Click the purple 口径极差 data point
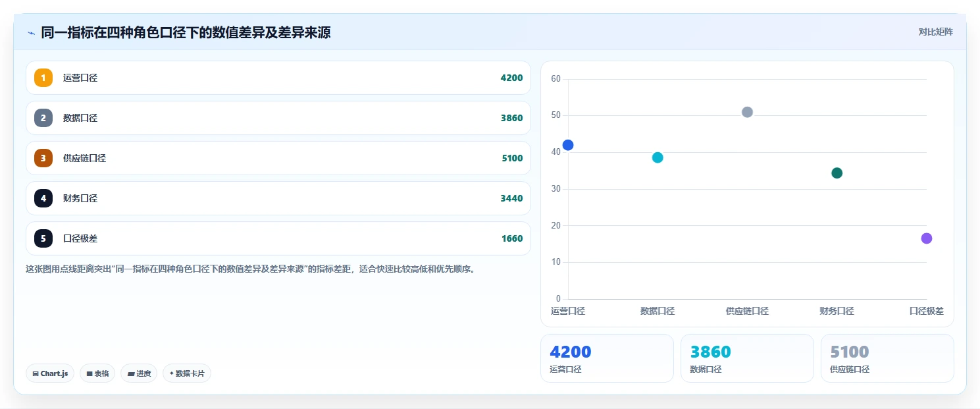The height and width of the screenshot is (409, 980). (927, 238)
